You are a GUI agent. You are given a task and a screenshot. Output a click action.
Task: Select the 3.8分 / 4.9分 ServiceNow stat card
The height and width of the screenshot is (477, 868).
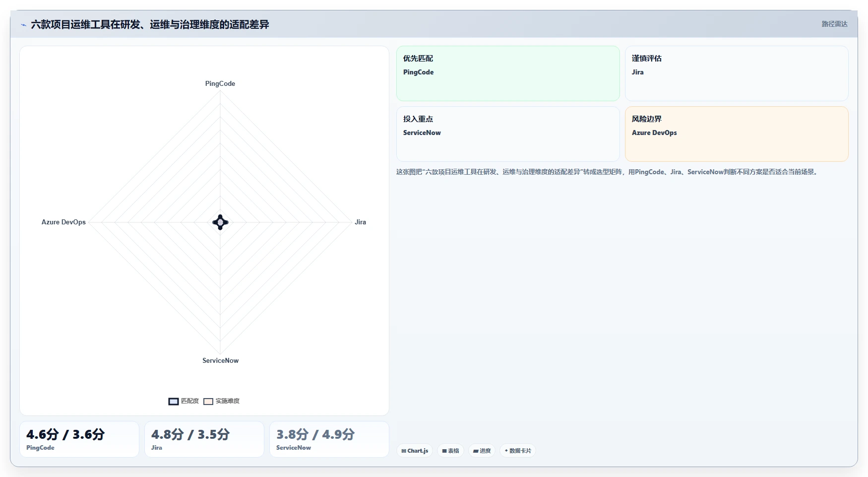click(329, 439)
